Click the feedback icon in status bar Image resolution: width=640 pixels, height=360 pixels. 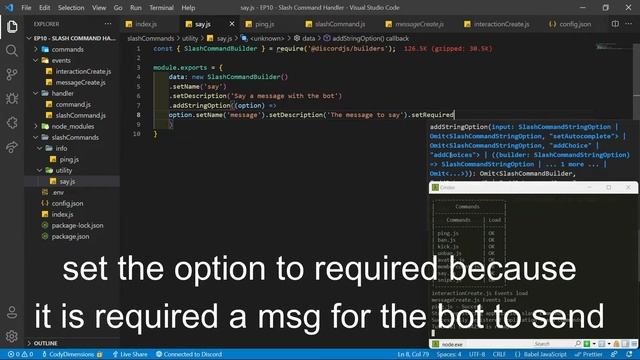[614, 354]
